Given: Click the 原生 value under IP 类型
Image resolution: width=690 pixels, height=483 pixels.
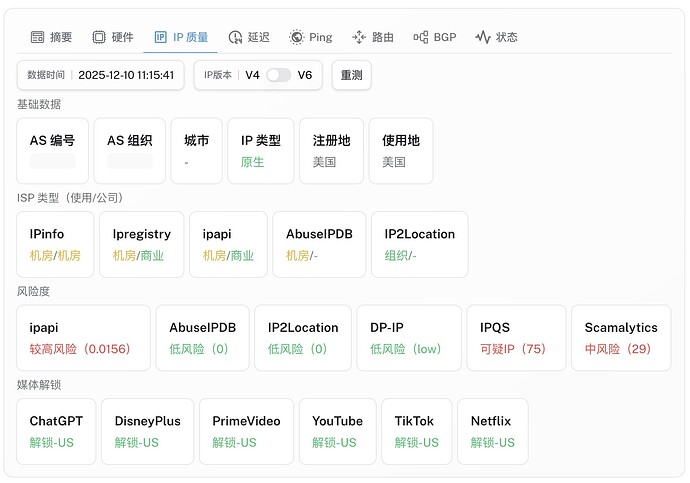Looking at the screenshot, I should 252,162.
